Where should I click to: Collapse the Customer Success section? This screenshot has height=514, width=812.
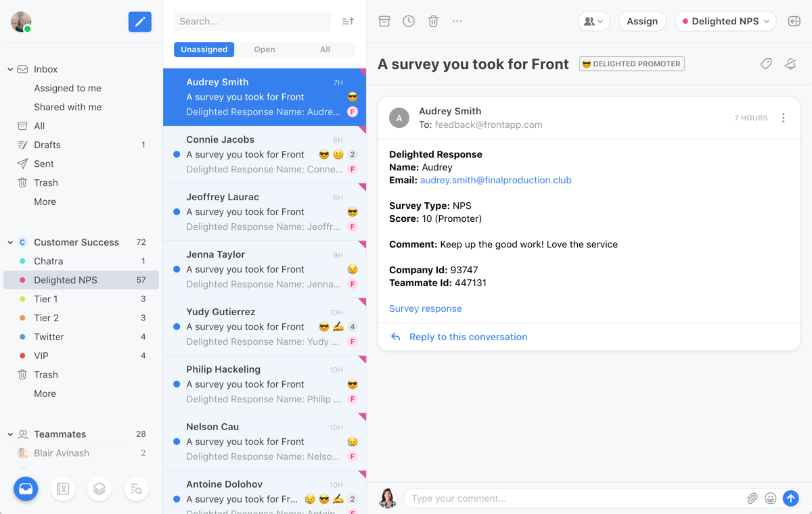(10, 242)
